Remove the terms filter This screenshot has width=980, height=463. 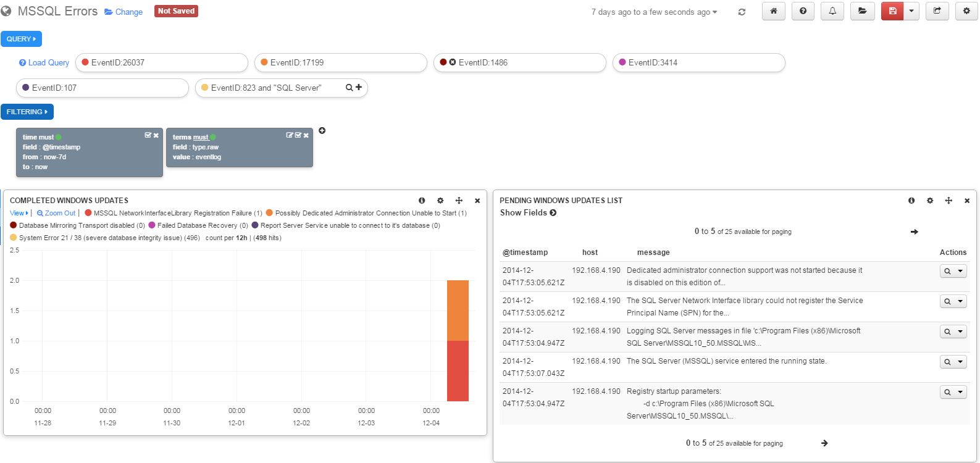click(x=306, y=135)
